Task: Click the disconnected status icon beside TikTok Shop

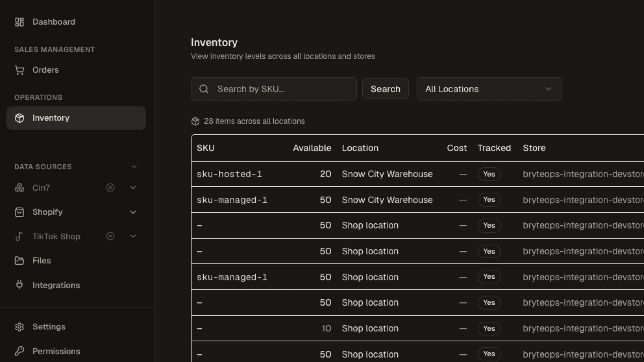Action: pyautogui.click(x=110, y=237)
